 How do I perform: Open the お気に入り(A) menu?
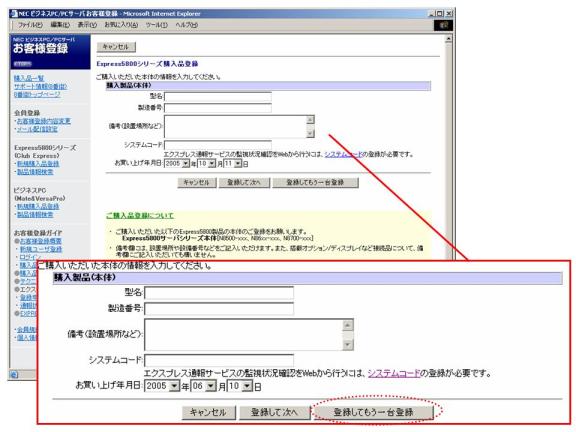[121, 25]
